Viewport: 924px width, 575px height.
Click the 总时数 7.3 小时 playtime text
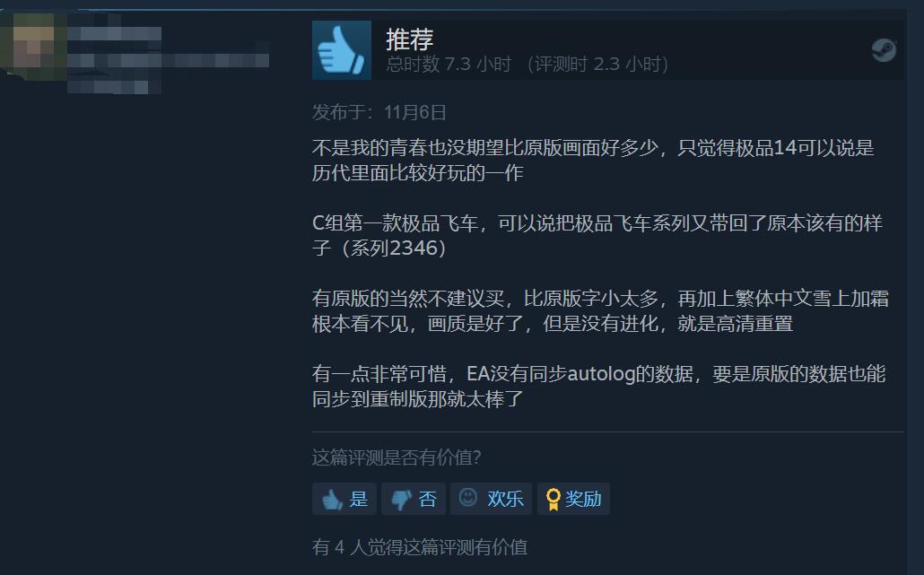(449, 64)
